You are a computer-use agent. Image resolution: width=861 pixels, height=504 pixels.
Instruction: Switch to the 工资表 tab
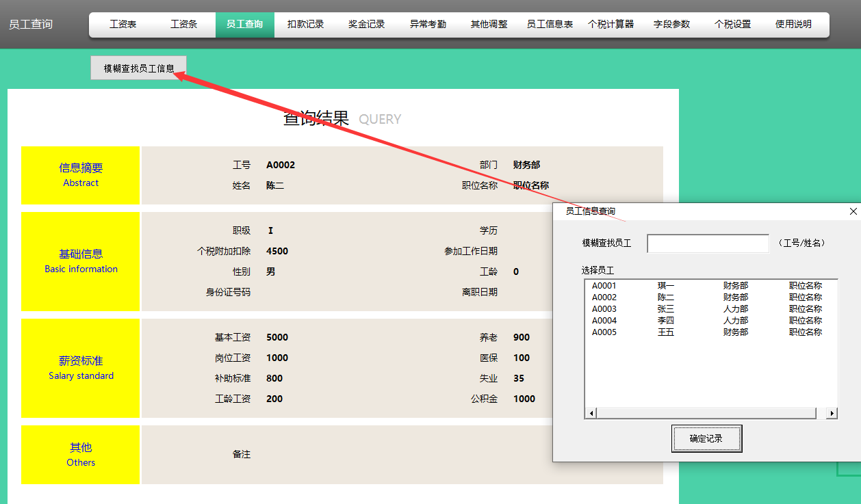[122, 23]
